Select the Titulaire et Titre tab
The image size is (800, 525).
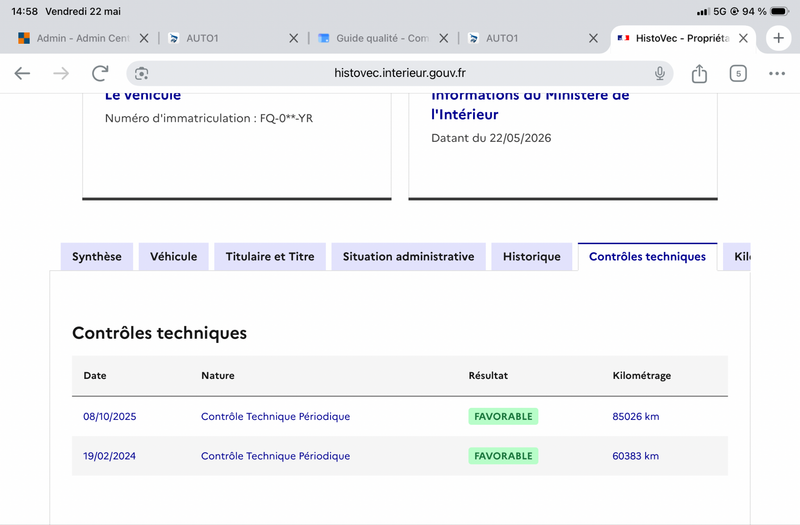[x=270, y=257]
